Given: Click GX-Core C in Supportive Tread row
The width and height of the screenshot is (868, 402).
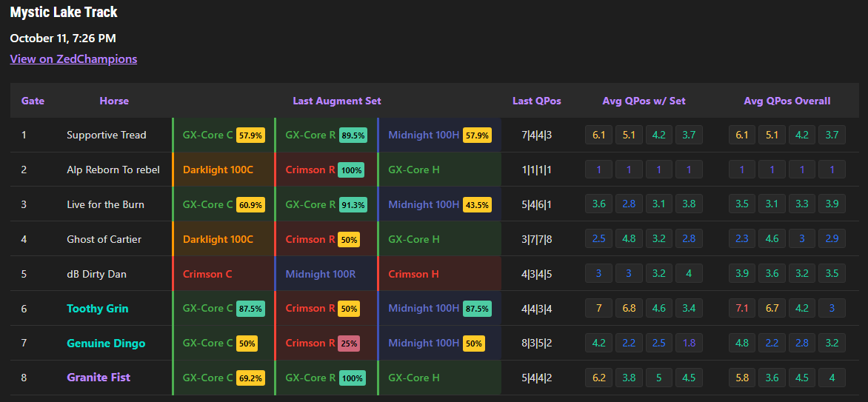Looking at the screenshot, I should 208,135.
